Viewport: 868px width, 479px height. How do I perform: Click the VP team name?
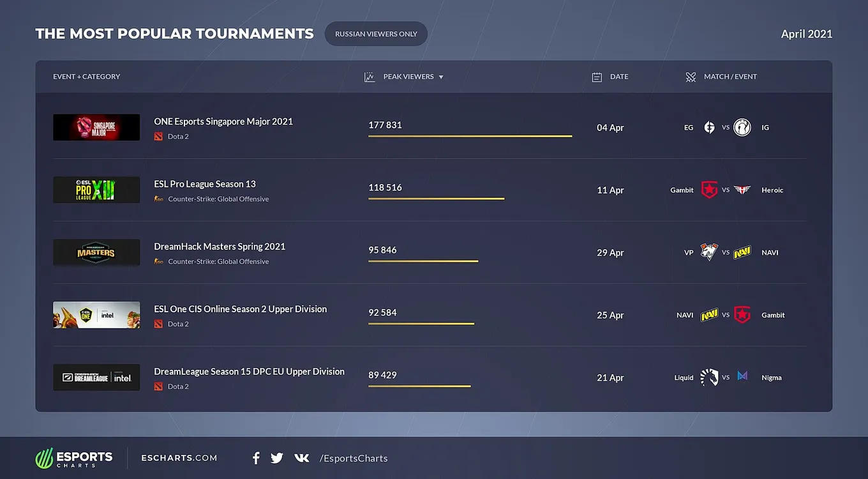689,253
